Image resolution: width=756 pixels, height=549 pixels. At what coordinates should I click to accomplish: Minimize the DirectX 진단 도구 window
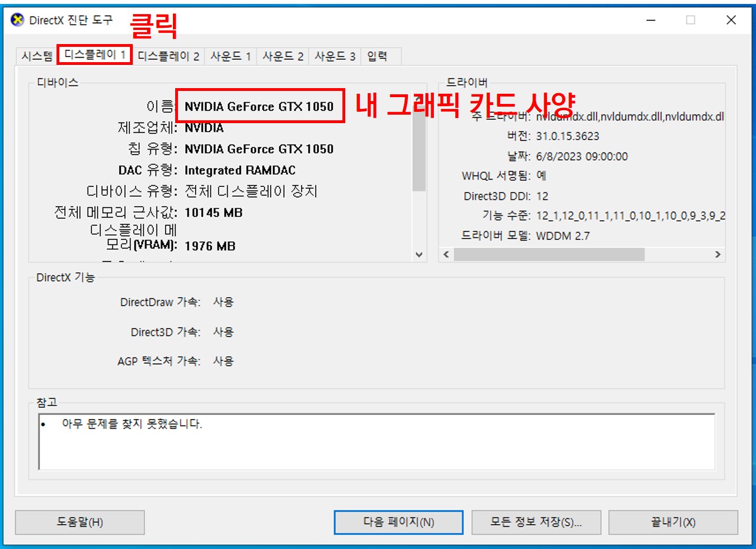click(x=651, y=20)
